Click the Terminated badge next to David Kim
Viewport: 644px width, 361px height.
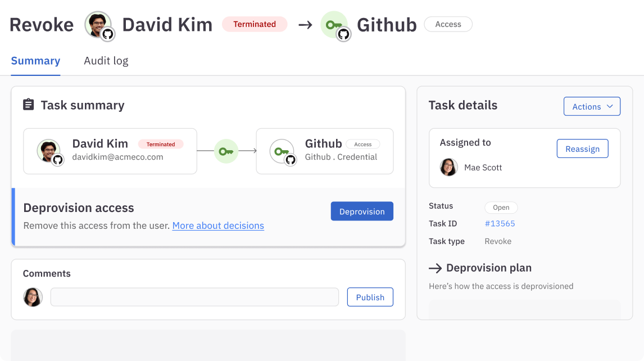255,24
